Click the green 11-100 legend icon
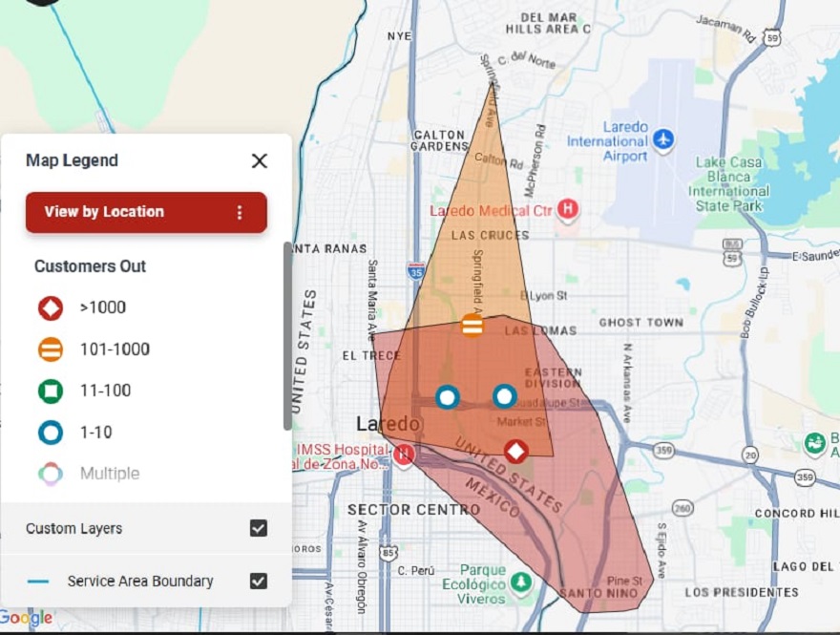The width and height of the screenshot is (840, 635). 51,391
